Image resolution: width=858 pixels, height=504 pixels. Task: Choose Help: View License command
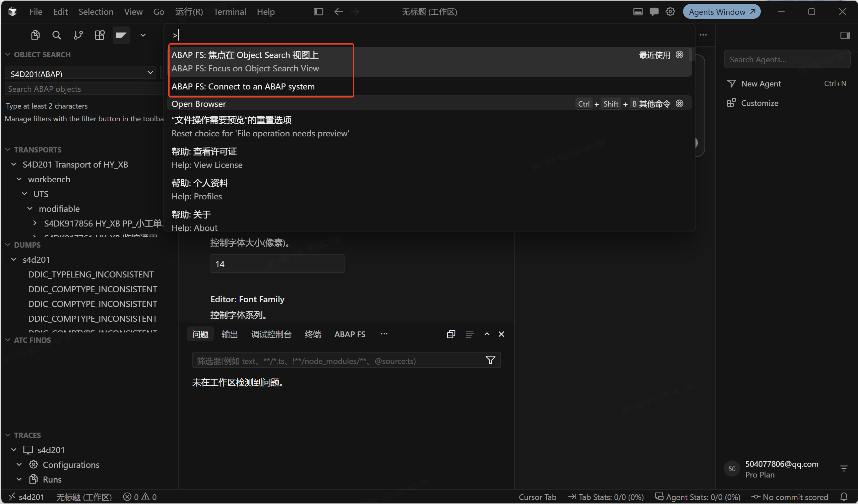[429, 159]
